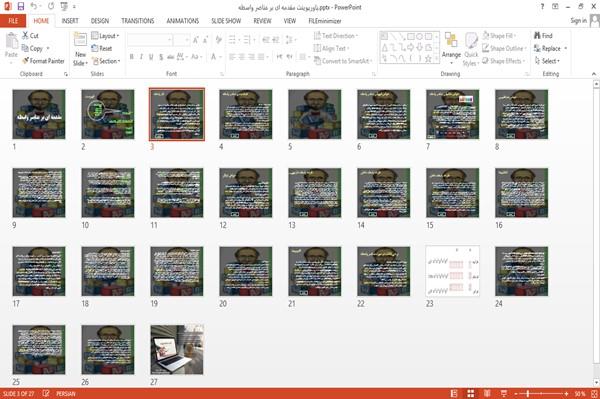Switch to the SLIDE SHOW tab

226,21
